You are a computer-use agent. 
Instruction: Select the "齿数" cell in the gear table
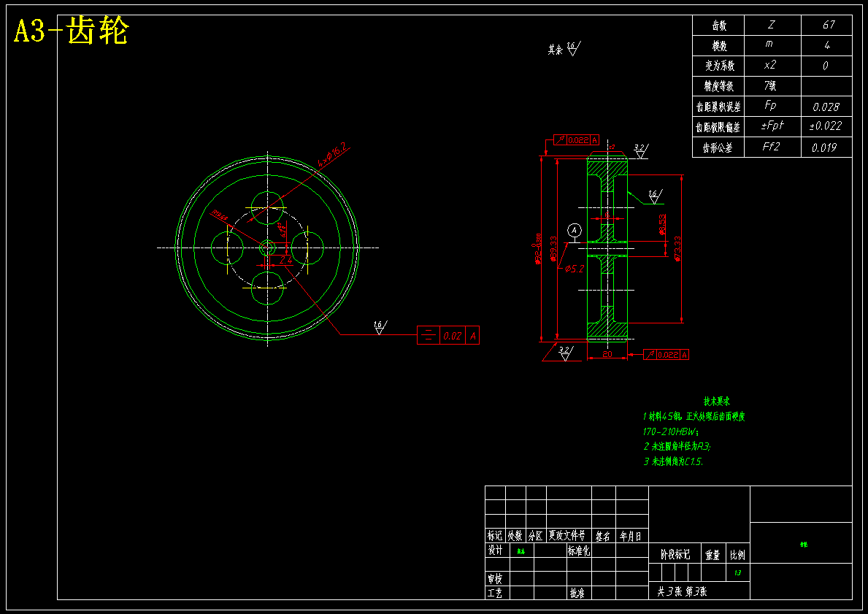click(718, 26)
